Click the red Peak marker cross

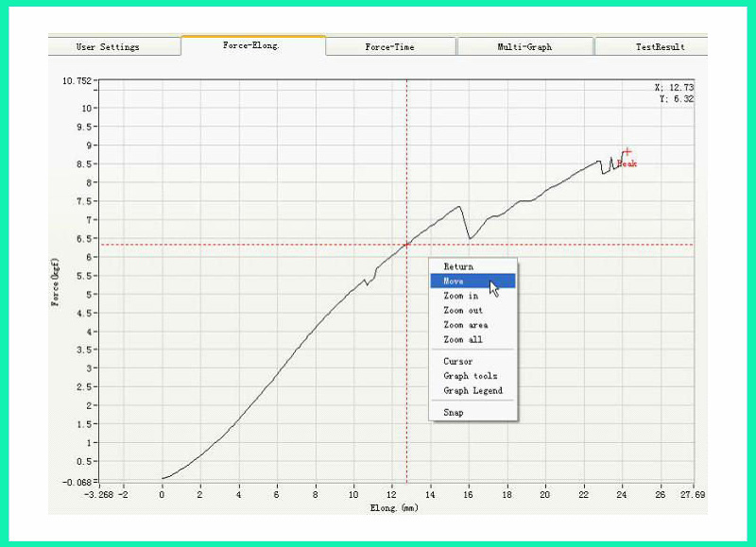[x=627, y=152]
